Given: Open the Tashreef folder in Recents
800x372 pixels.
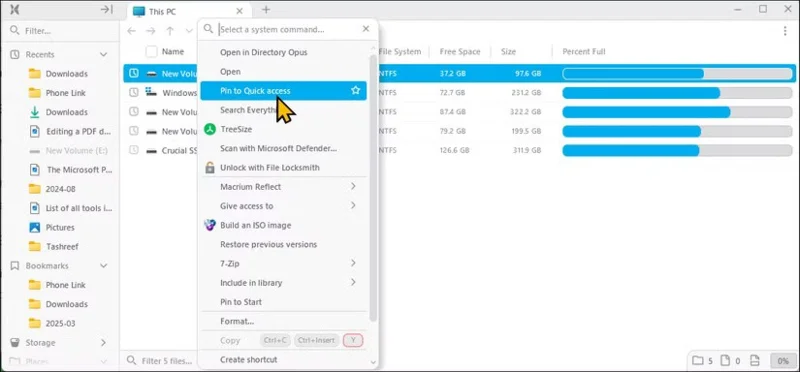Looking at the screenshot, I should coord(62,246).
